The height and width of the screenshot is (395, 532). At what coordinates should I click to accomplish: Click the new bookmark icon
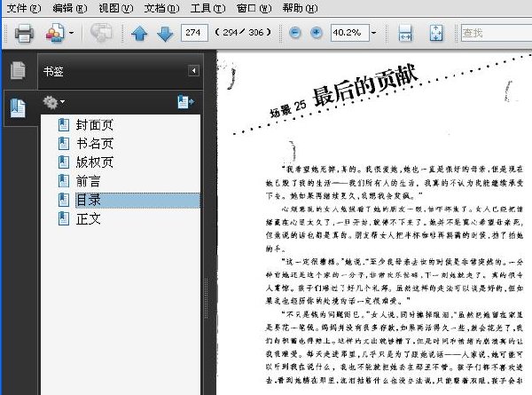coord(185,101)
